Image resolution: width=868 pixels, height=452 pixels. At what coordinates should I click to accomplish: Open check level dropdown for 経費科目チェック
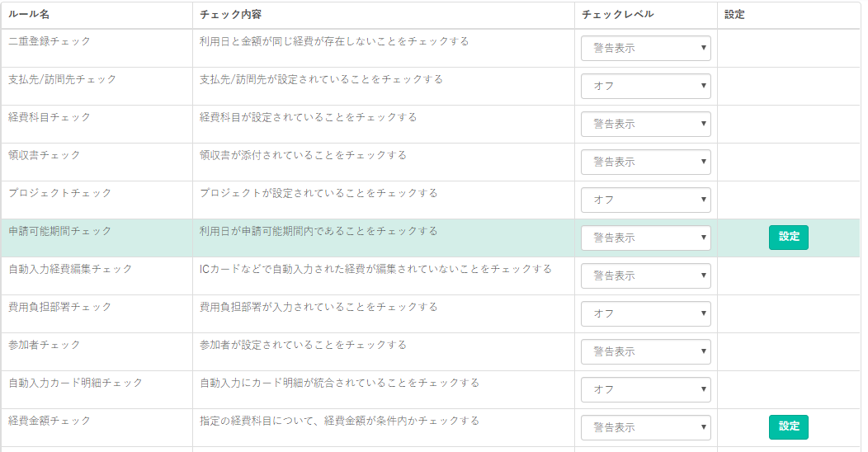point(645,124)
